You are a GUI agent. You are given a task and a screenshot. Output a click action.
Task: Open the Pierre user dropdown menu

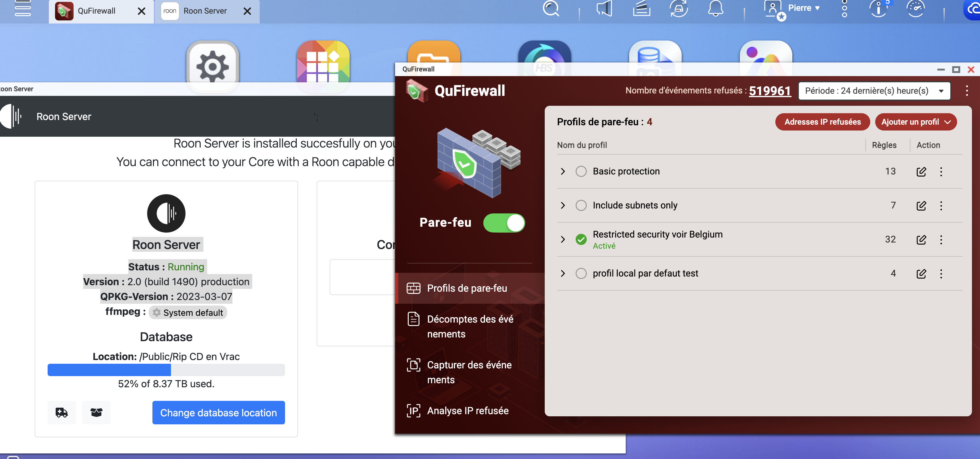point(803,8)
